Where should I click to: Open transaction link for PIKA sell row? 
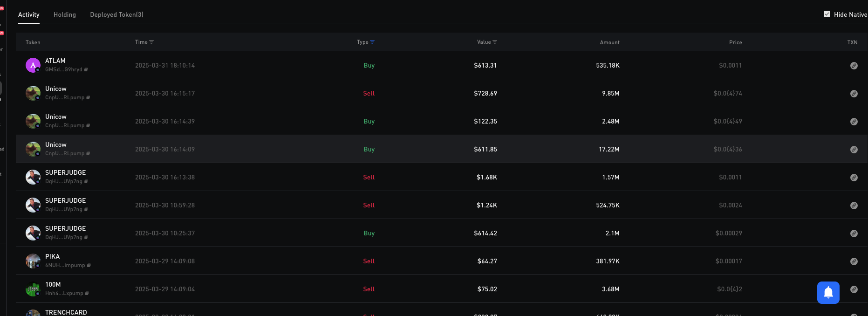tap(854, 261)
